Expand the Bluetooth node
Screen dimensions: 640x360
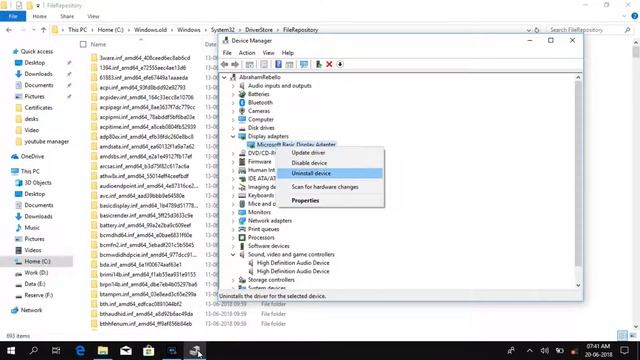coord(233,103)
